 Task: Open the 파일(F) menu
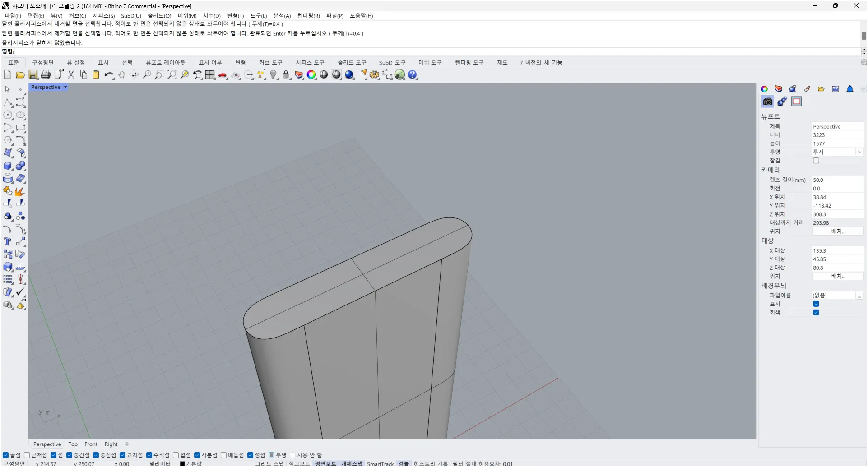click(x=13, y=16)
